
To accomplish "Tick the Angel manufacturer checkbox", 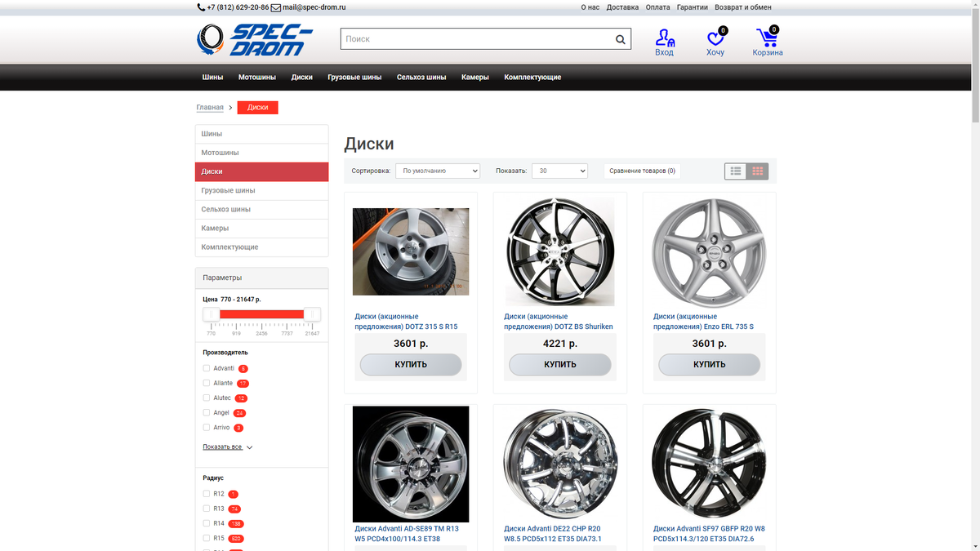I will coord(207,412).
